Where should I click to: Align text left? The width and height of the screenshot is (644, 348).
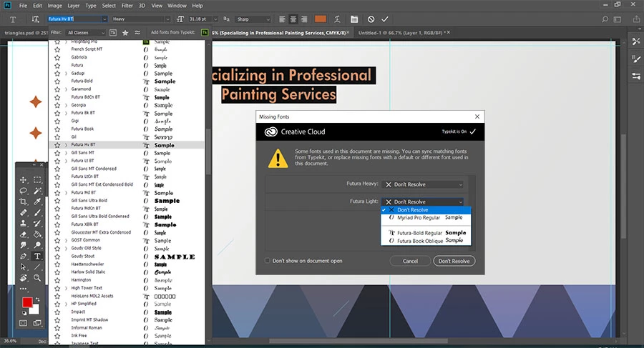point(282,19)
